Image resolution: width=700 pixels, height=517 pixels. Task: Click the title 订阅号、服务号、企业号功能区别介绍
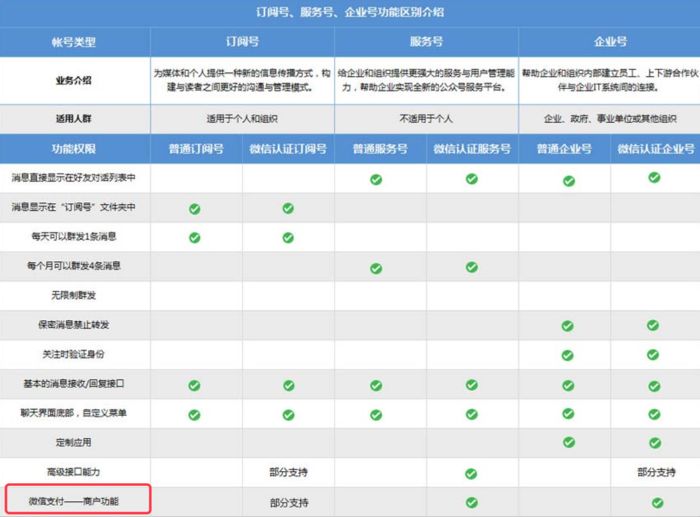tap(350, 13)
